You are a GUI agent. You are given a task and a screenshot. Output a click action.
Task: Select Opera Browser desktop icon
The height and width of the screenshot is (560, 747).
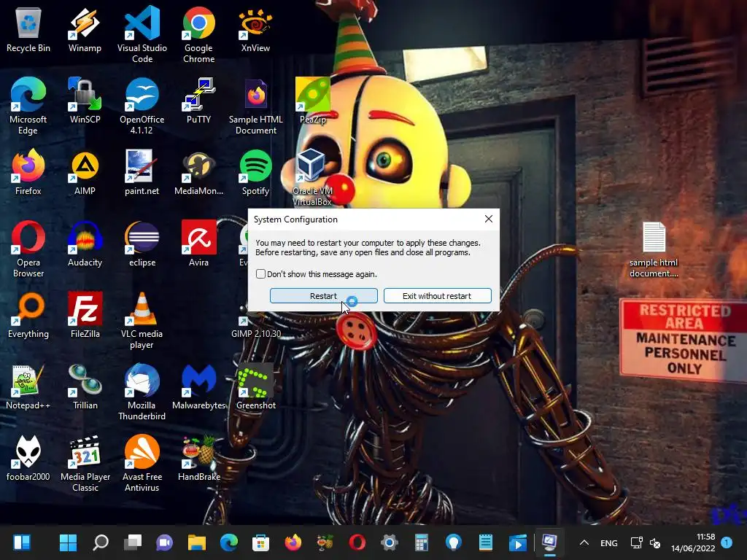click(x=28, y=249)
